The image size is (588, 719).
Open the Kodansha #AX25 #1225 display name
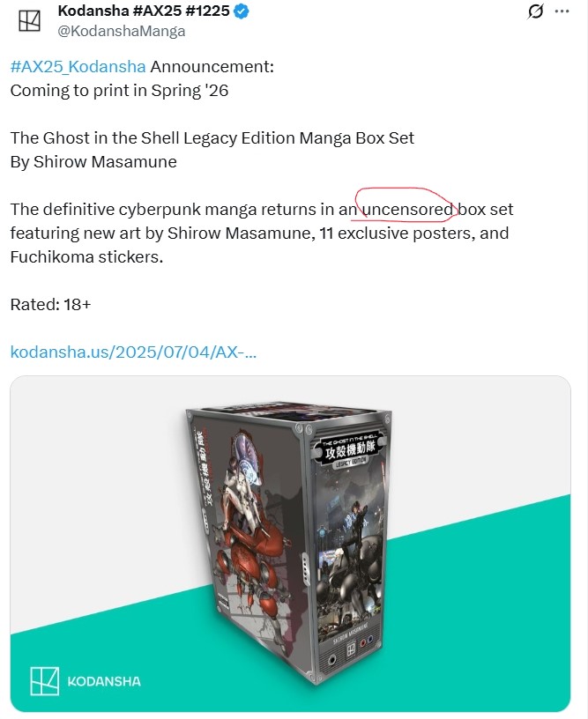pyautogui.click(x=144, y=11)
